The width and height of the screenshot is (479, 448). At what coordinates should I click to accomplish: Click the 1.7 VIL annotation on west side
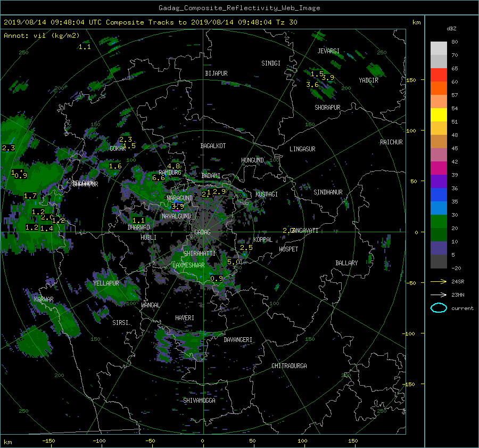pos(30,196)
